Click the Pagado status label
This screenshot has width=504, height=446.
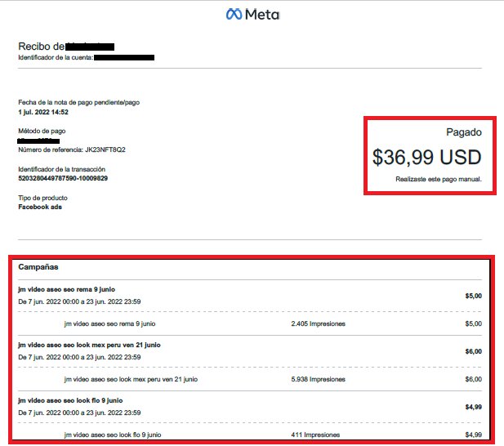(464, 132)
